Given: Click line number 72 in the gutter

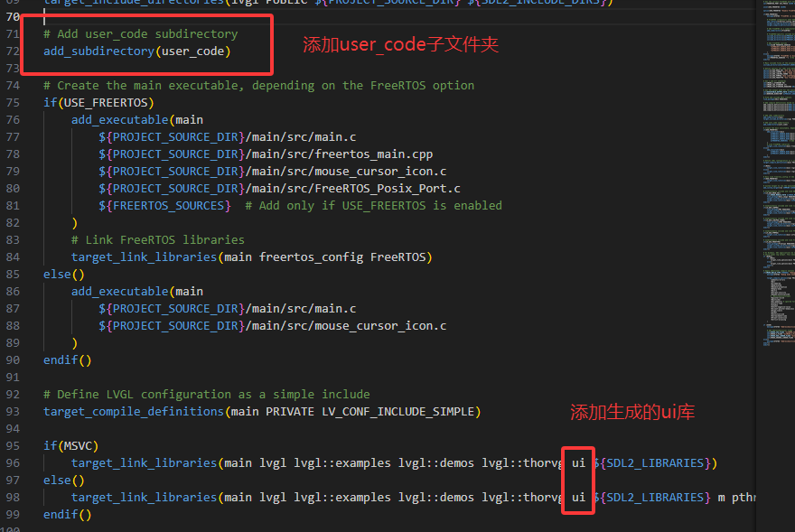Looking at the screenshot, I should [x=12, y=51].
